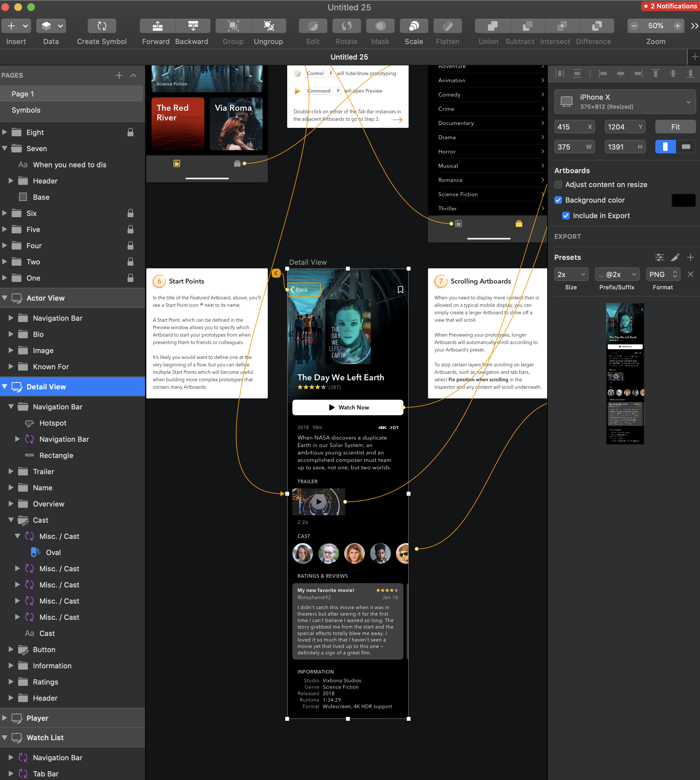The height and width of the screenshot is (780, 700).
Task: Click the lock icon on Eight layer
Action: [130, 132]
